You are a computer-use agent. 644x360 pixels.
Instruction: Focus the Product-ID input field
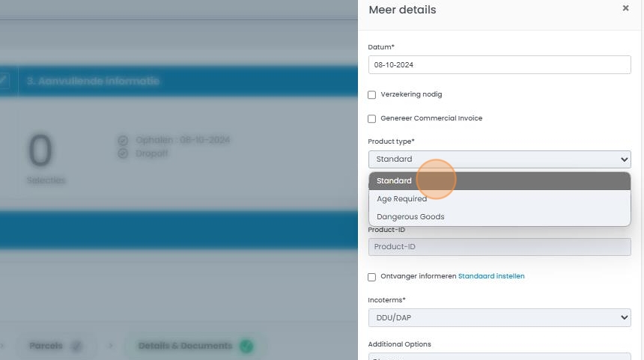click(499, 247)
